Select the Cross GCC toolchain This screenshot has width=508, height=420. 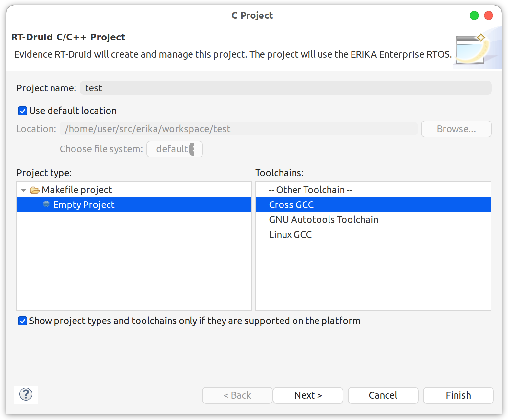coord(373,204)
